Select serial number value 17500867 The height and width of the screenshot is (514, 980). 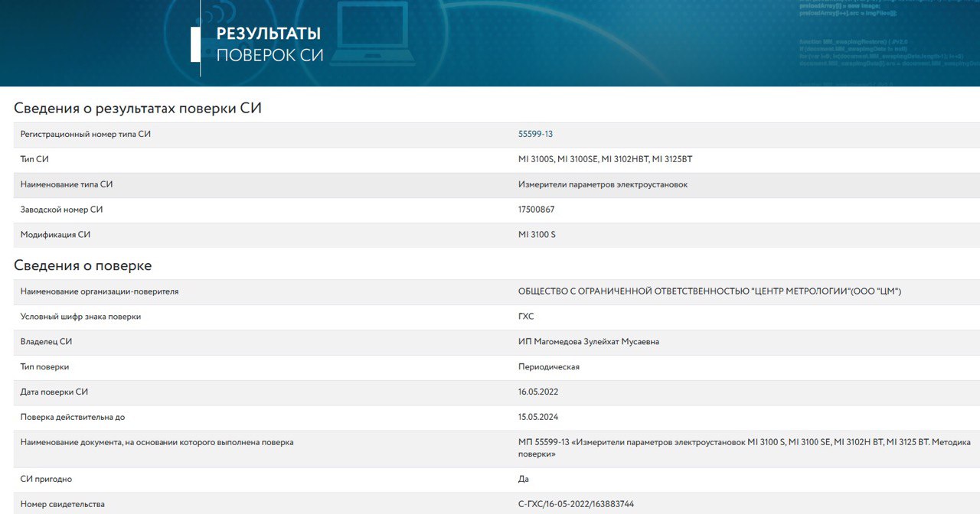click(x=536, y=210)
